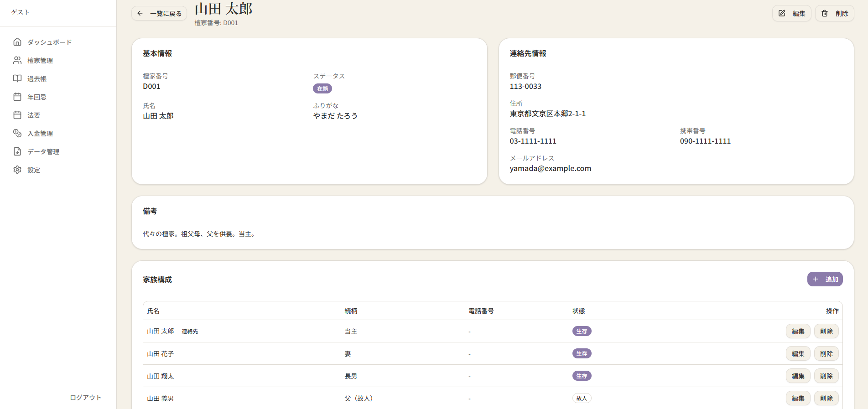
Task: Click the ログアウト link
Action: tap(85, 397)
